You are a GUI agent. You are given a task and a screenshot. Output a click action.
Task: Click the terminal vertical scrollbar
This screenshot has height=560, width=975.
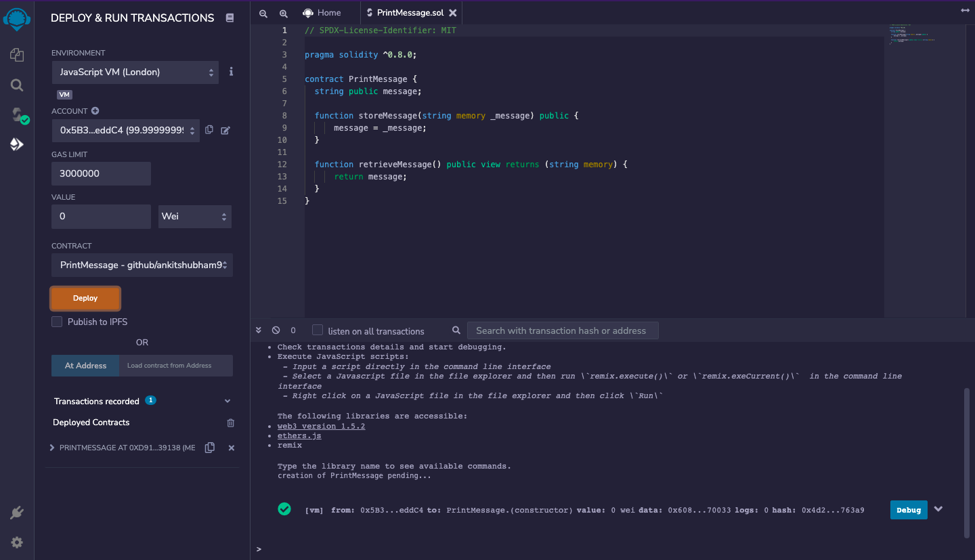click(x=966, y=462)
